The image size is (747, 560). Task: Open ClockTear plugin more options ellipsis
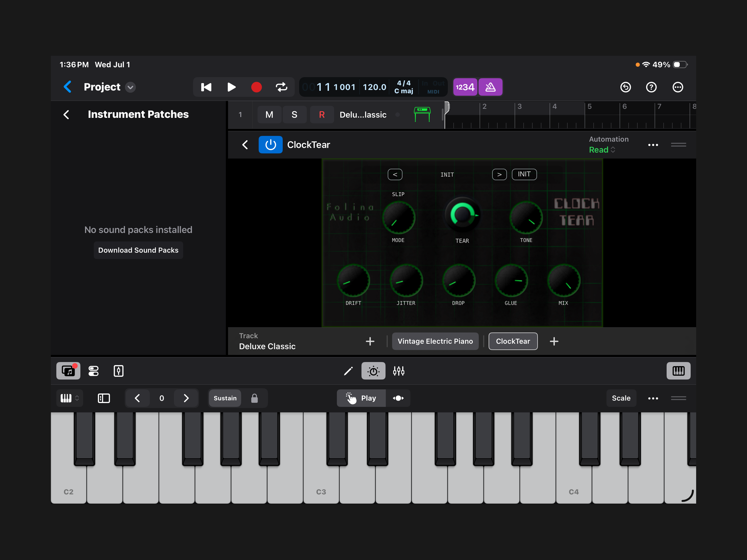coord(653,145)
